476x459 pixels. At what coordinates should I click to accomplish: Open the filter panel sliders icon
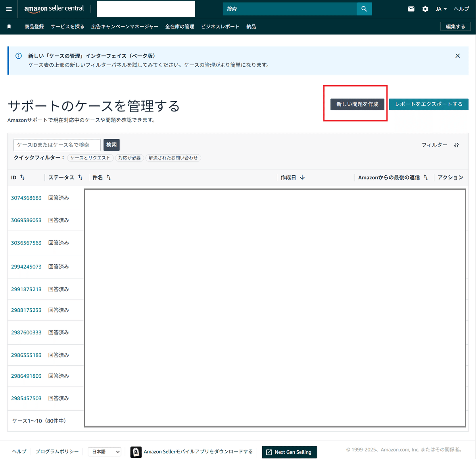point(457,145)
